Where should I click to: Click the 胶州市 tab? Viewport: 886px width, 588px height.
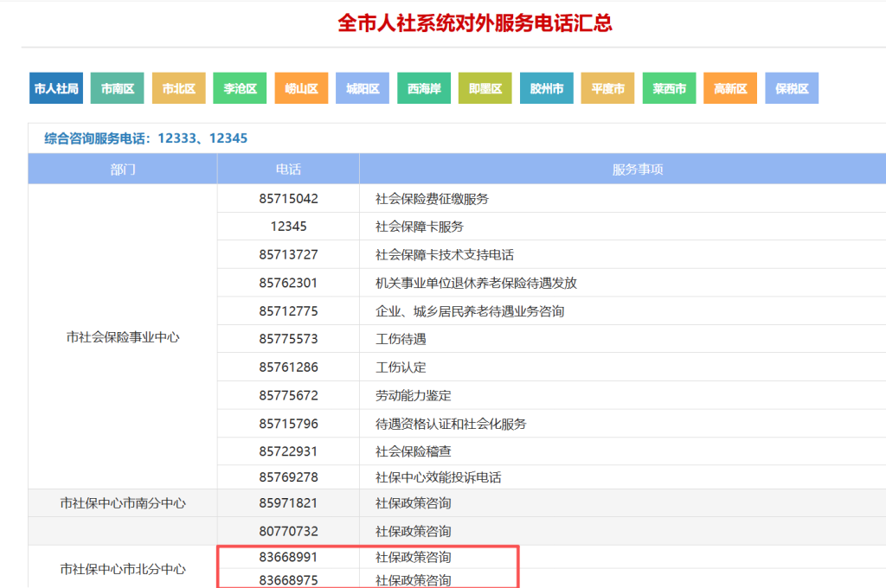[547, 88]
